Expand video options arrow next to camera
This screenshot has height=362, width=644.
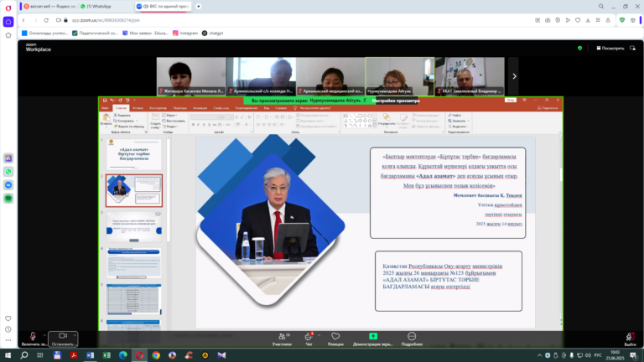click(x=75, y=335)
